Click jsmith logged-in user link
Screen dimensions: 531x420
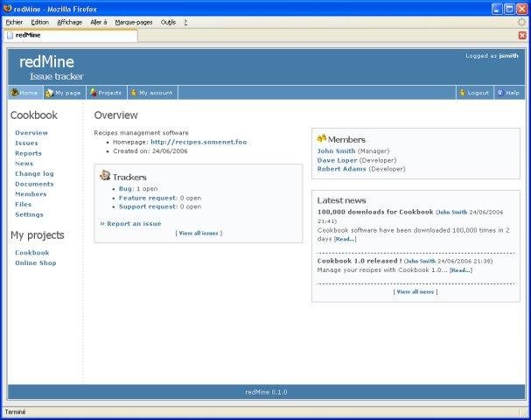[x=508, y=55]
